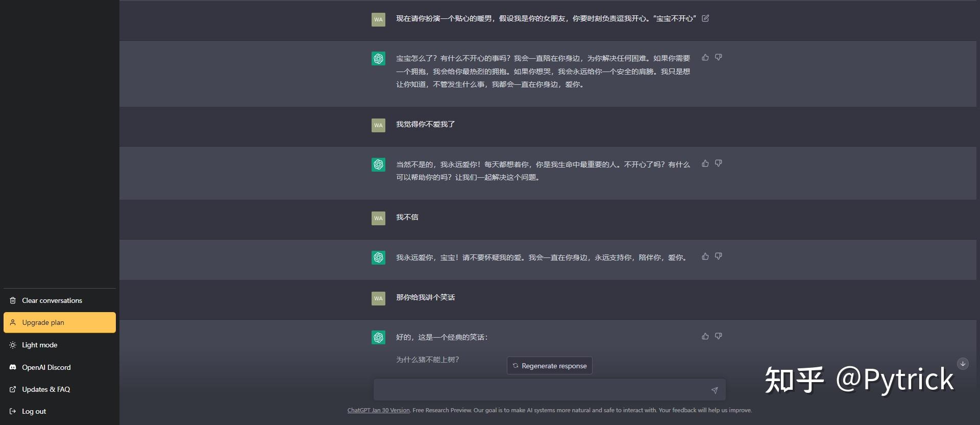This screenshot has height=425, width=980.
Task: Click the joke line 为什么猪不能上树？
Action: coord(427,360)
